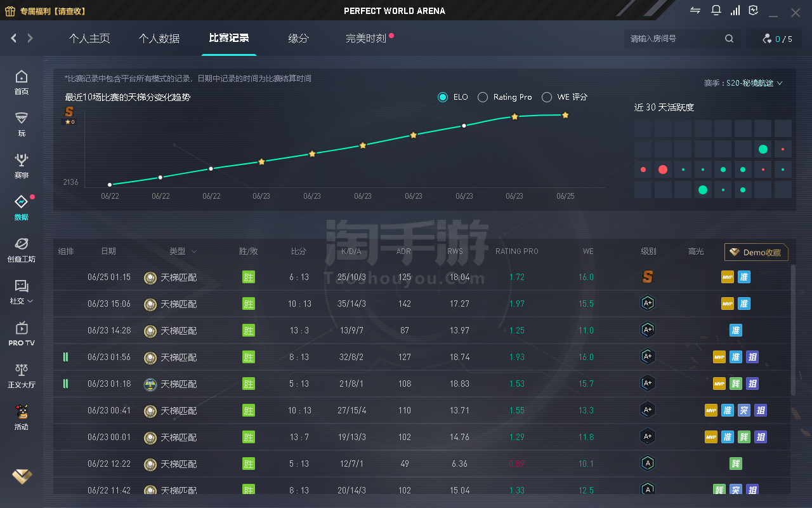
Task: Click the 0.89 rating value
Action: pos(517,464)
